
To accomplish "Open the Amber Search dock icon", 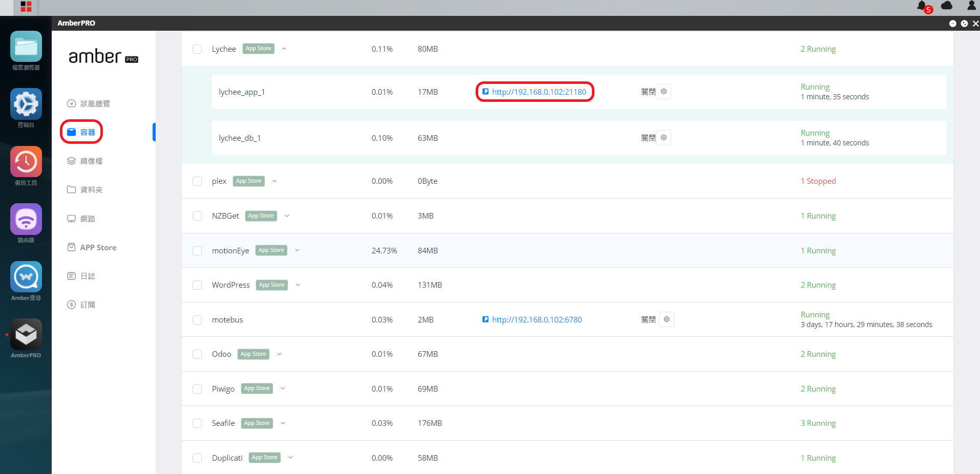I will click(26, 277).
